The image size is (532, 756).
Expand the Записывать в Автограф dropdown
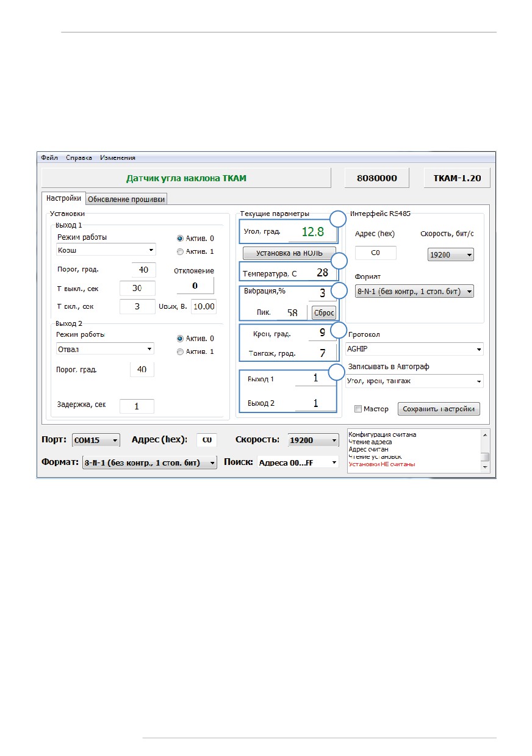(414, 381)
